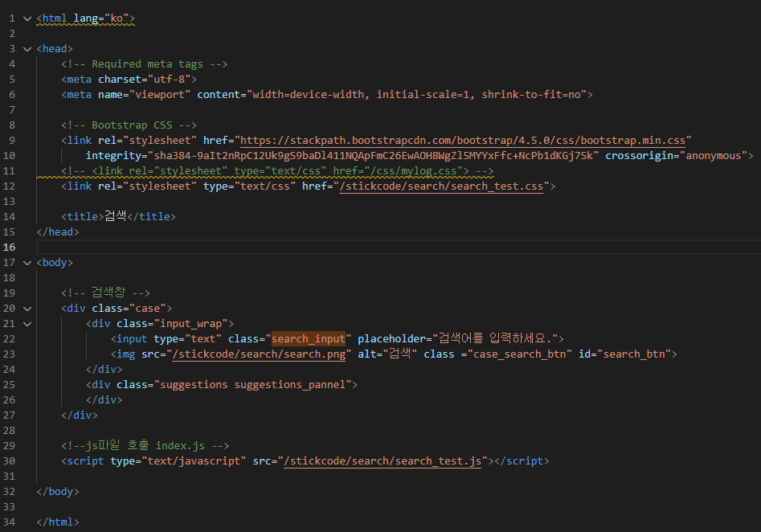Click the id search_btn value

(634, 354)
